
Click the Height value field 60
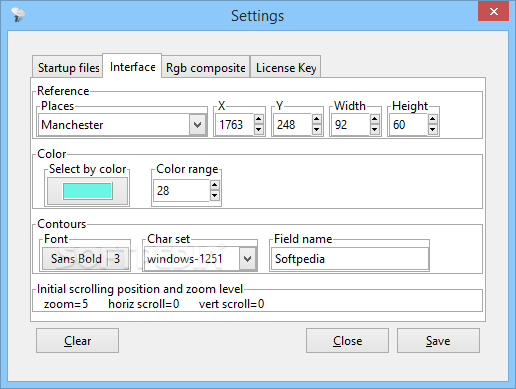(x=409, y=125)
